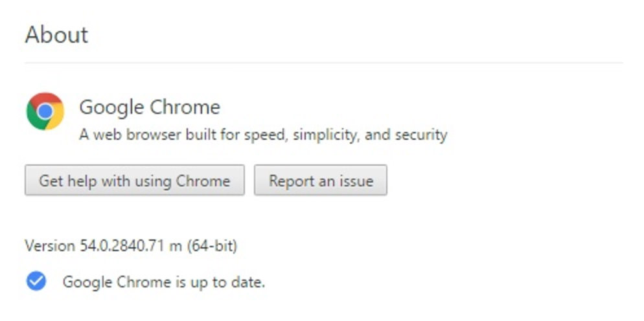This screenshot has width=644, height=321.
Task: Click the (64-bit) architecture label
Action: click(x=212, y=246)
